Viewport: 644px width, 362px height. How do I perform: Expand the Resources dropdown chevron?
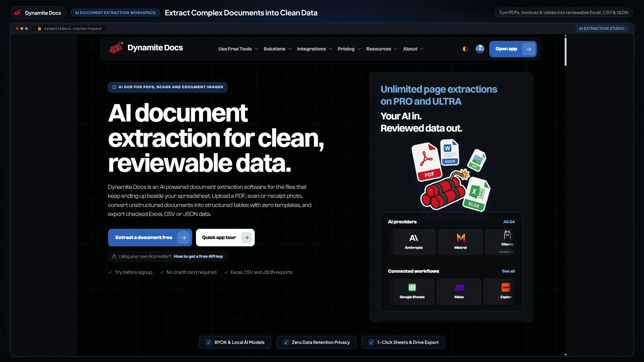[395, 49]
